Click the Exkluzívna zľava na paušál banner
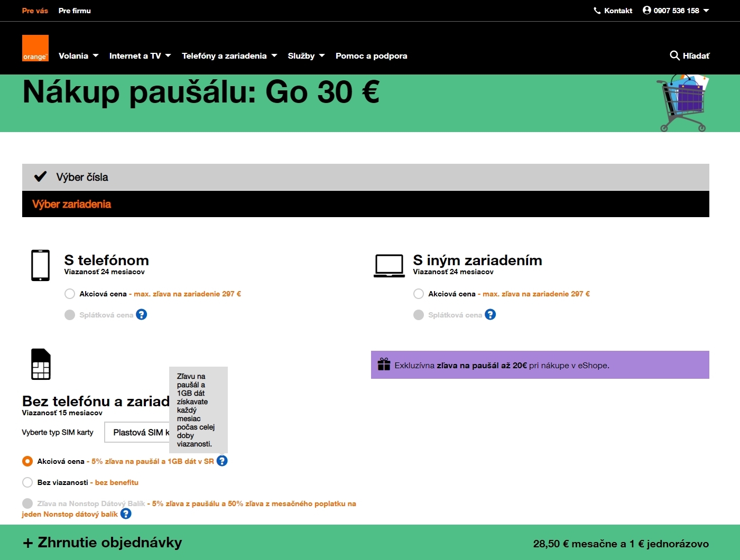Image resolution: width=740 pixels, height=560 pixels. [x=540, y=365]
